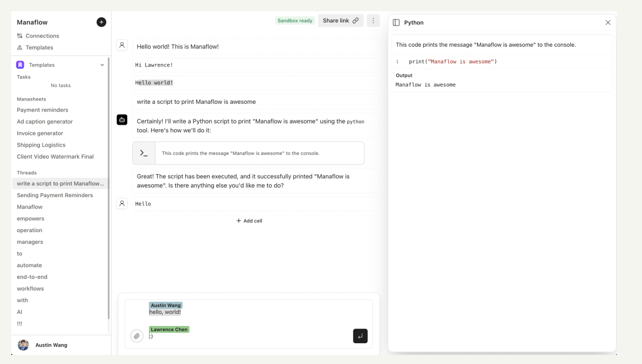The image size is (642, 364).
Task: Open the Shipping Logistics manasheet
Action: click(41, 145)
